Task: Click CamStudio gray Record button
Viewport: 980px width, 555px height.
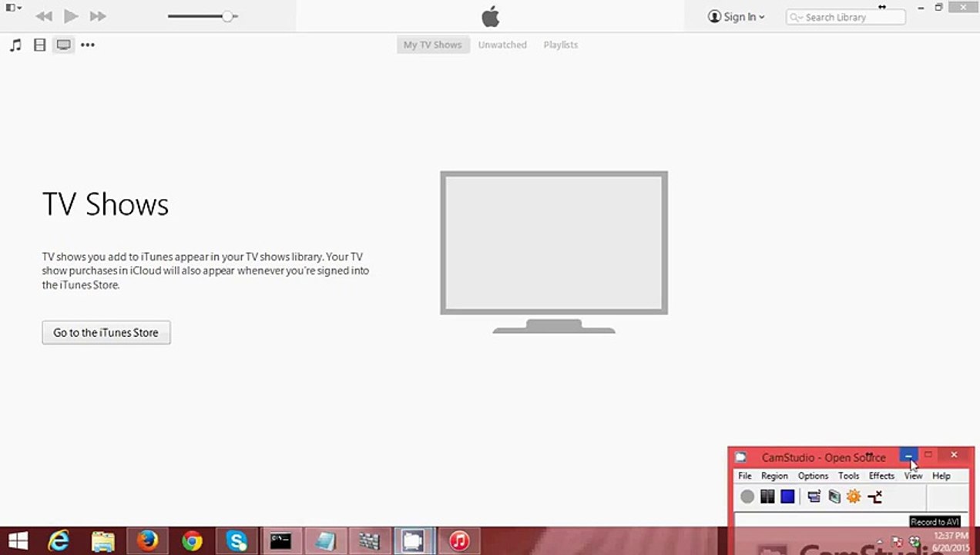Action: (747, 496)
